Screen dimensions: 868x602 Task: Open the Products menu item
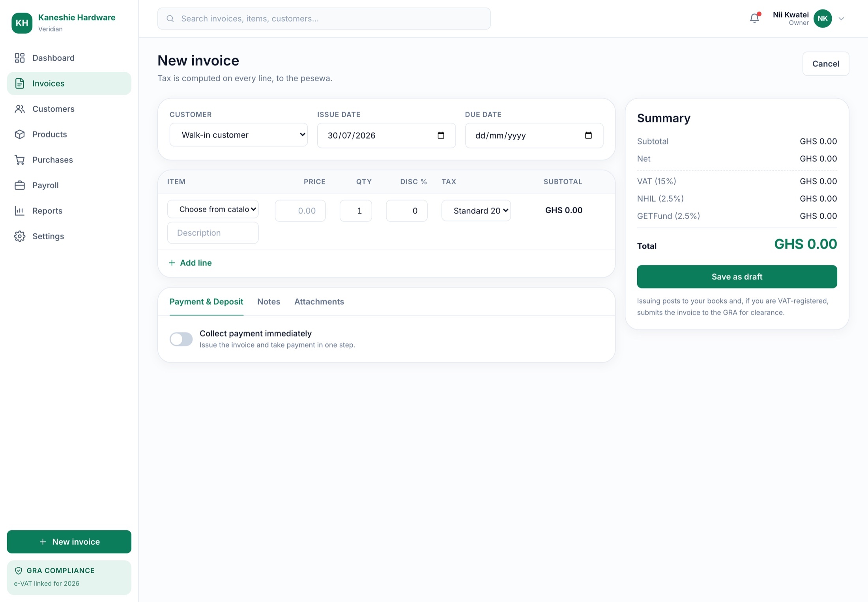[x=69, y=134]
